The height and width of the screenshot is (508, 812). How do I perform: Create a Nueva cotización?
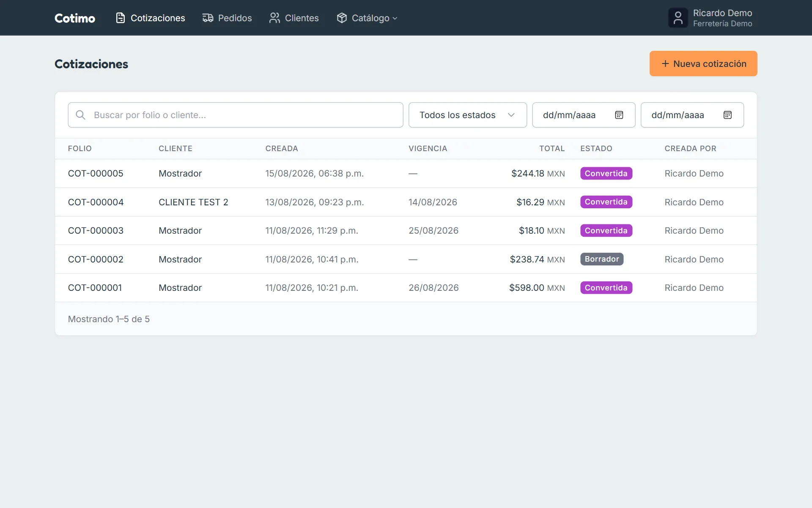[703, 63]
